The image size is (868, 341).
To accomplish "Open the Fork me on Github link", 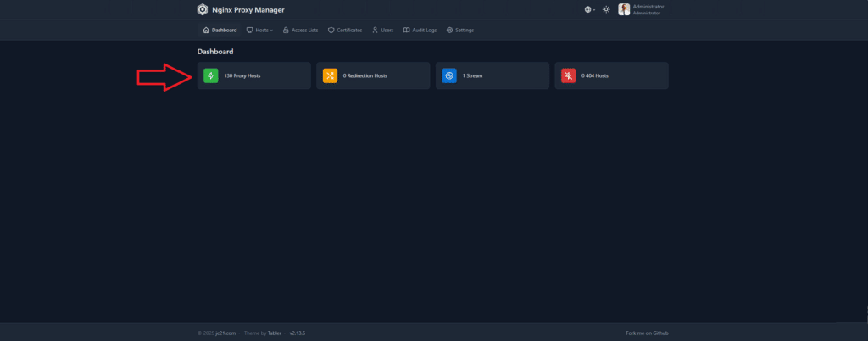I will pyautogui.click(x=647, y=333).
